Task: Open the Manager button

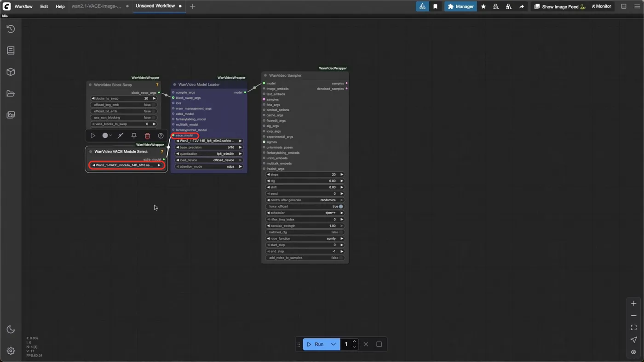Action: [460, 6]
